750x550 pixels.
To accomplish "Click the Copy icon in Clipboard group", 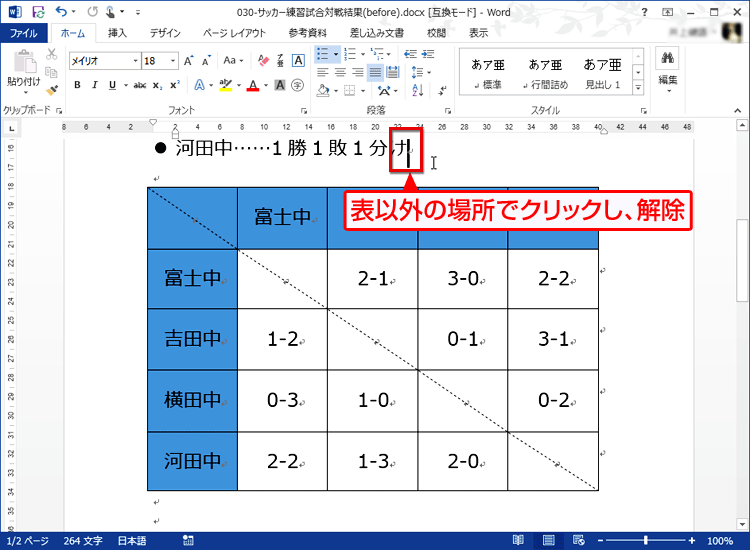I will (x=51, y=72).
